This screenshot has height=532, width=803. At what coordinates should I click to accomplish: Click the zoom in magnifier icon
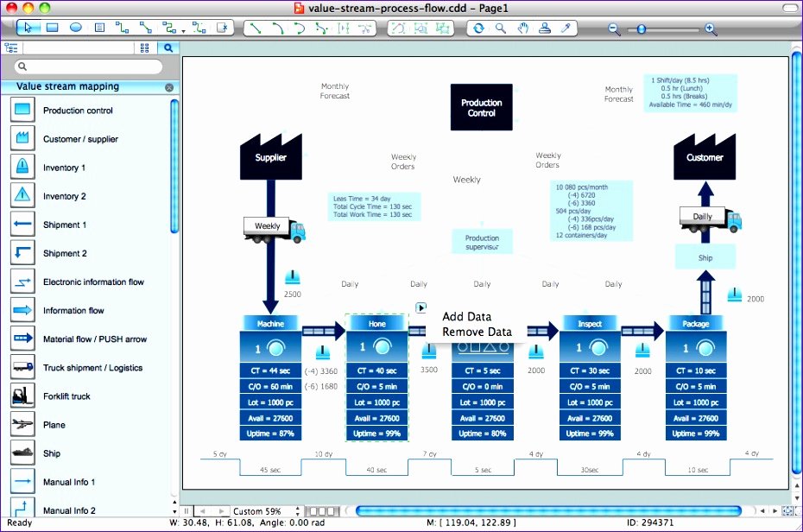(711, 28)
